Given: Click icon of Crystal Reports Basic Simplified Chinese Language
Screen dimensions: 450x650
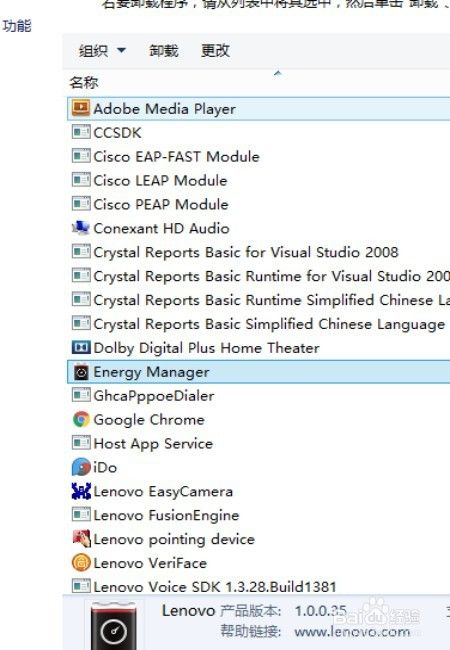Looking at the screenshot, I should [x=81, y=324].
